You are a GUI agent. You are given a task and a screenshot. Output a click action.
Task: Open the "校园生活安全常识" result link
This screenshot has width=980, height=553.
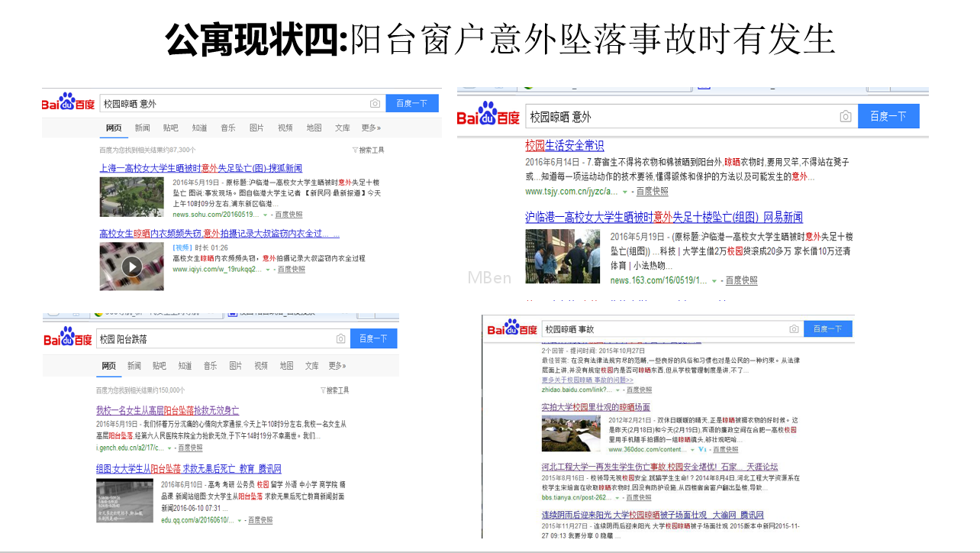tap(564, 145)
